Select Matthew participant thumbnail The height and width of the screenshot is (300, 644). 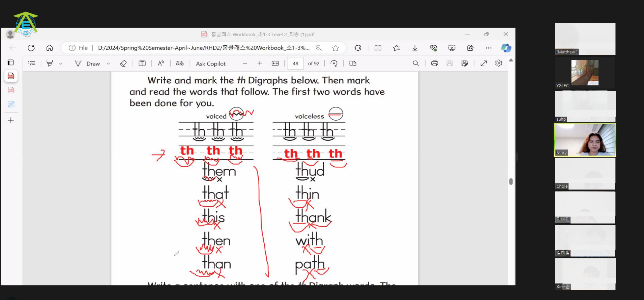tap(585, 39)
